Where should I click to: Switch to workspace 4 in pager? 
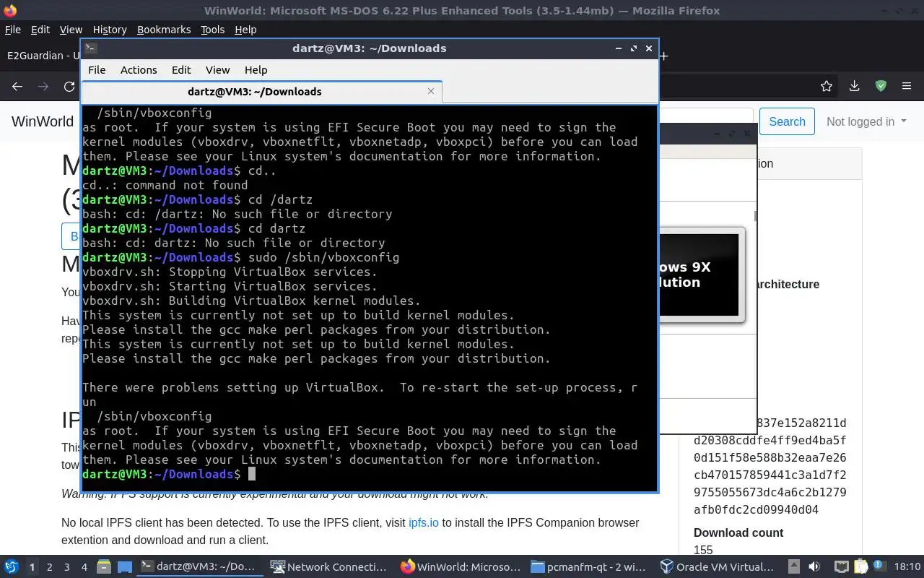click(x=84, y=567)
